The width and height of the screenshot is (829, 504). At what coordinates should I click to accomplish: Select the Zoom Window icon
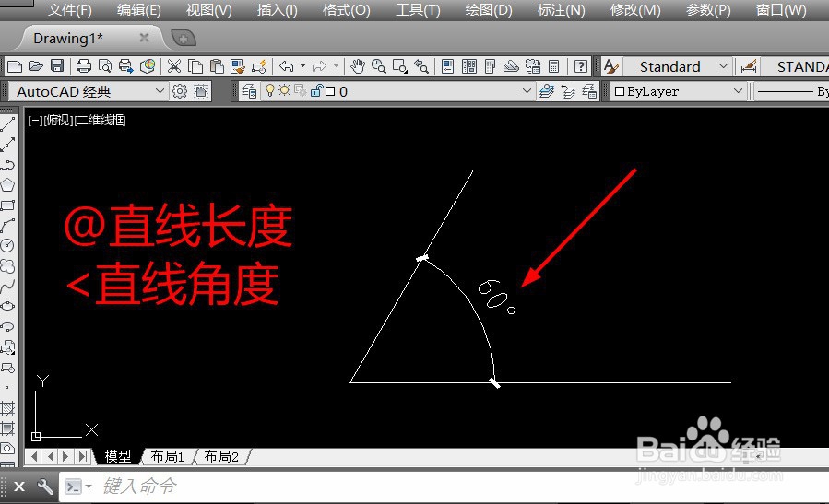click(399, 66)
